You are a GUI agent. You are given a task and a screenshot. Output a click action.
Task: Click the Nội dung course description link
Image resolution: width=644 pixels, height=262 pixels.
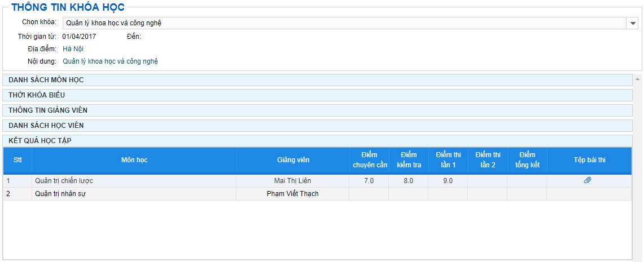[x=111, y=61]
